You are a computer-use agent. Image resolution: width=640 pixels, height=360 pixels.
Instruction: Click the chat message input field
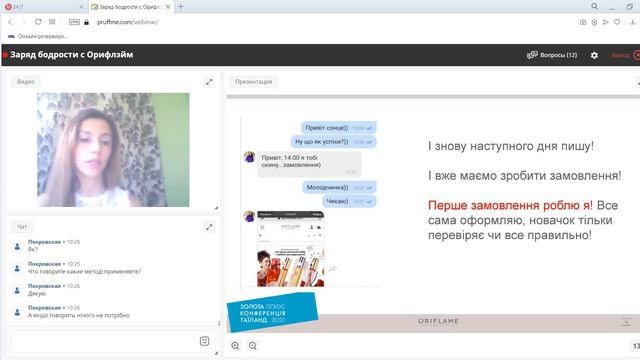(104, 342)
